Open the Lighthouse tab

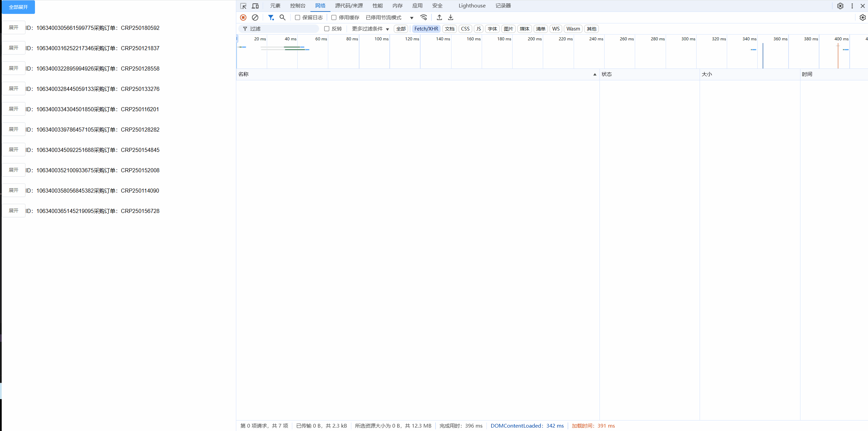(x=472, y=6)
